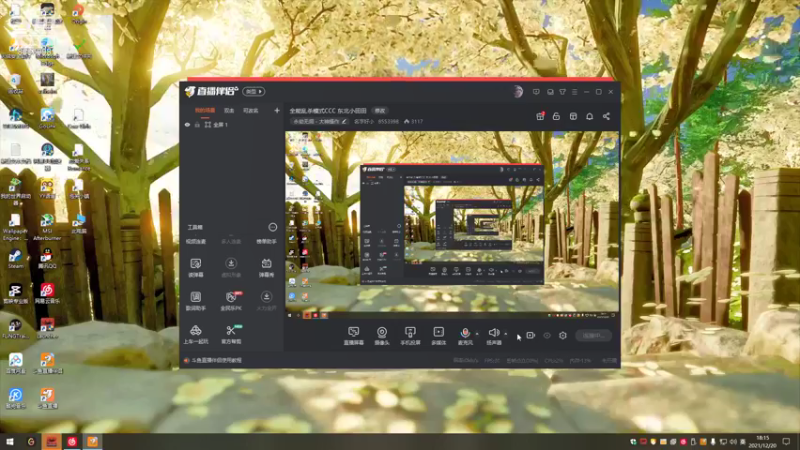
Task: Click the stream preview area
Action: tap(452, 225)
